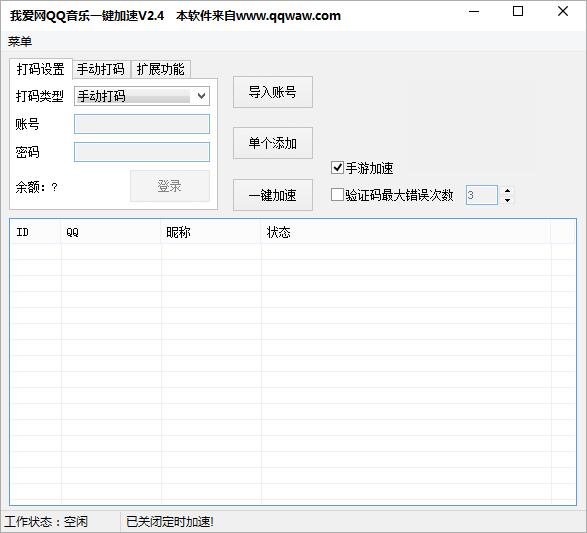
Task: Switch to the 打码设置 tab
Action: click(40, 69)
